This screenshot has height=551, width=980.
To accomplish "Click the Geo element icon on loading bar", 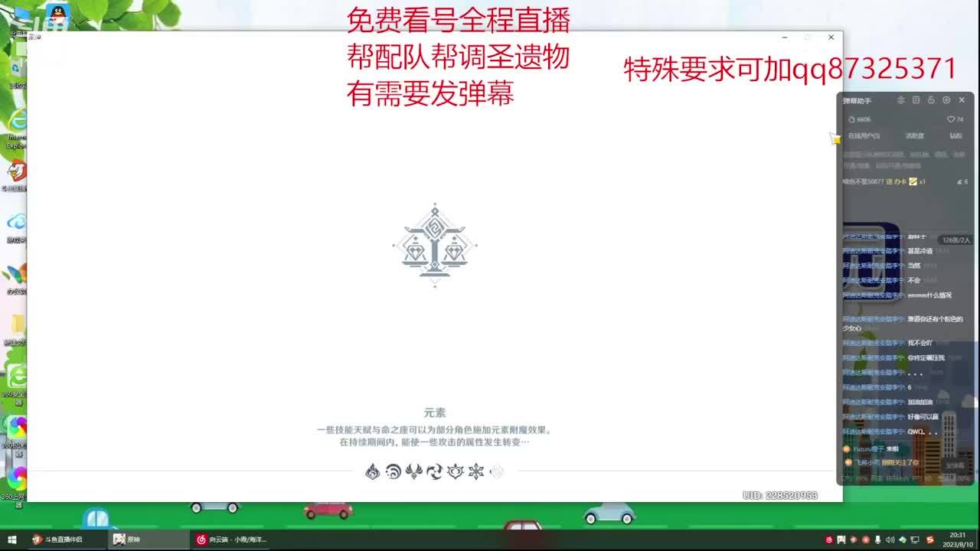I will pos(496,471).
